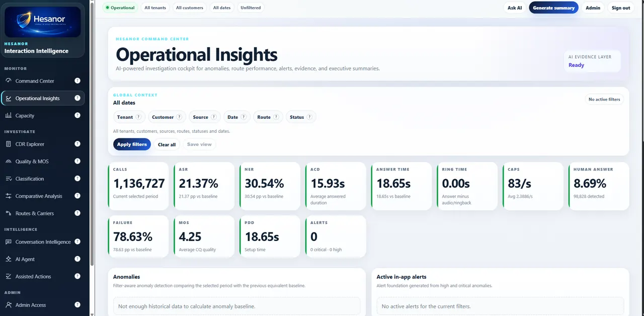Open help icon next to AI Agent
Viewport: 644px width, 316px height.
(x=77, y=259)
